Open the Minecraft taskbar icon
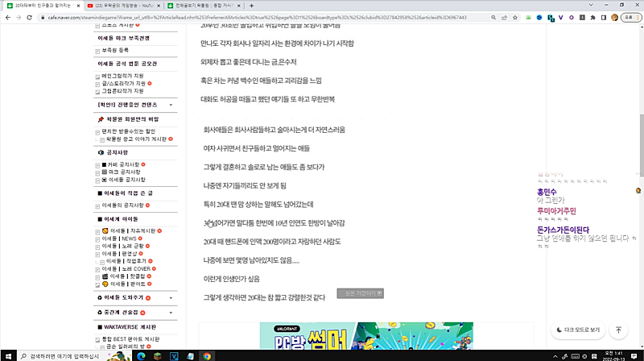The height and width of the screenshot is (361, 644). click(157, 356)
